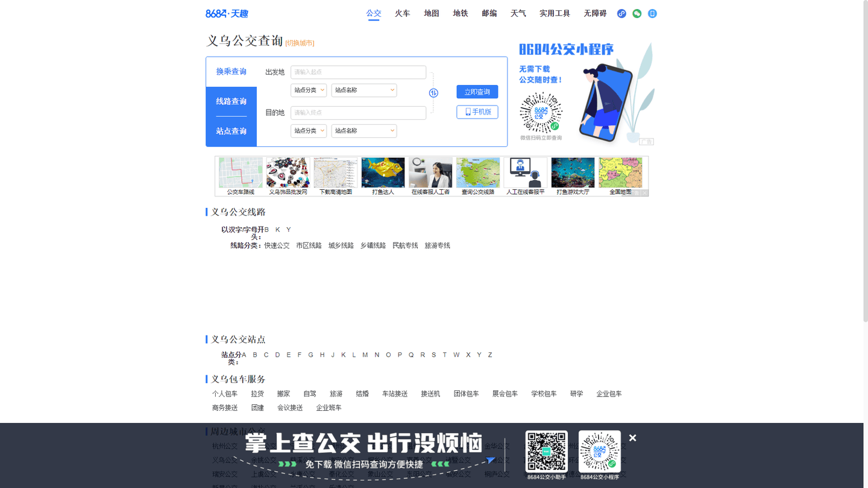Focus the 目的地 end point input
The height and width of the screenshot is (488, 868).
click(x=358, y=113)
